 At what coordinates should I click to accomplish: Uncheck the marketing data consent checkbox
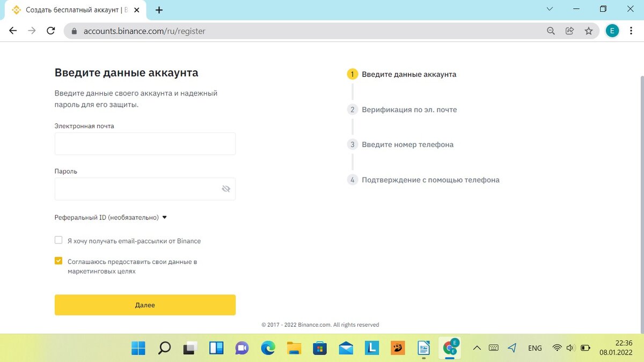pyautogui.click(x=58, y=261)
